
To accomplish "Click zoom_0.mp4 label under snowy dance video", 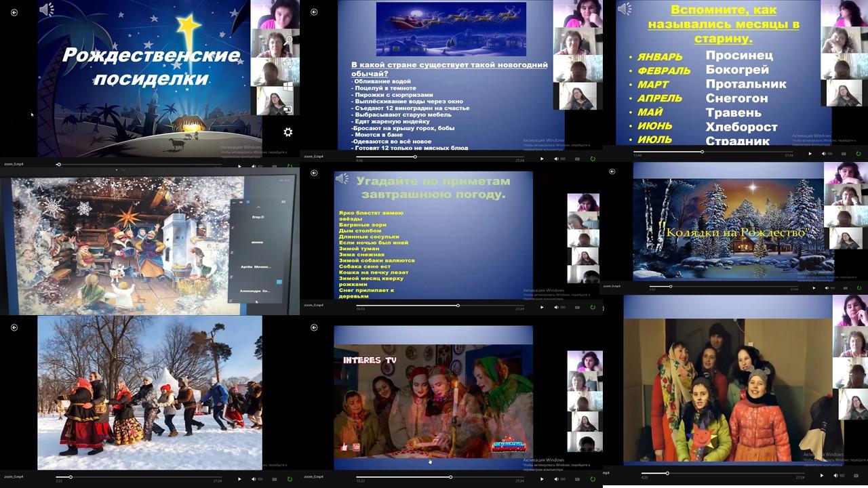I will pyautogui.click(x=14, y=476).
